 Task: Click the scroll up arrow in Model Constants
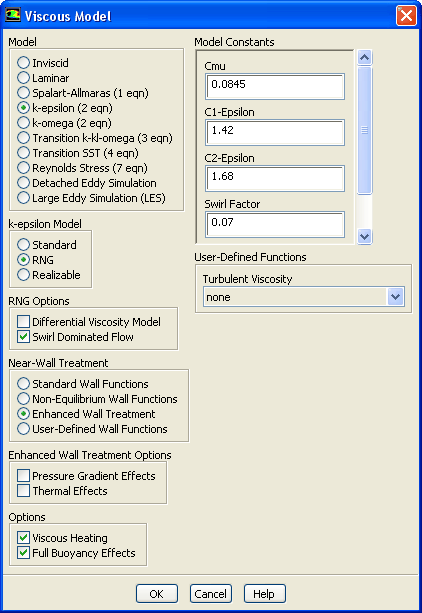[x=365, y=58]
